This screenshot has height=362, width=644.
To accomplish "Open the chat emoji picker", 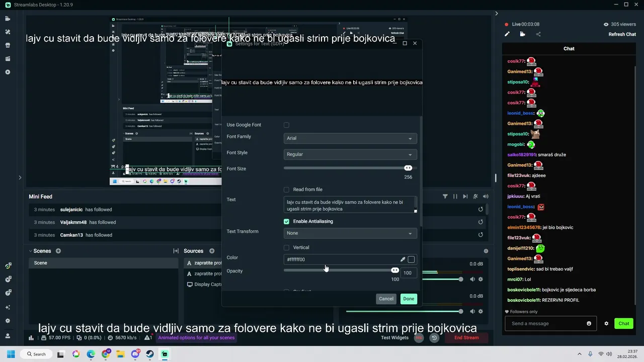I will tap(589, 323).
